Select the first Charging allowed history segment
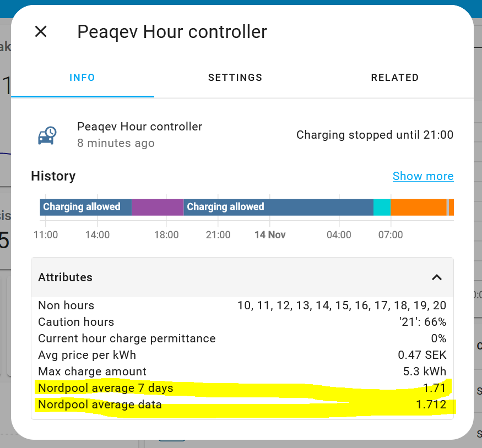Image resolution: width=482 pixels, height=448 pixels. click(x=83, y=207)
